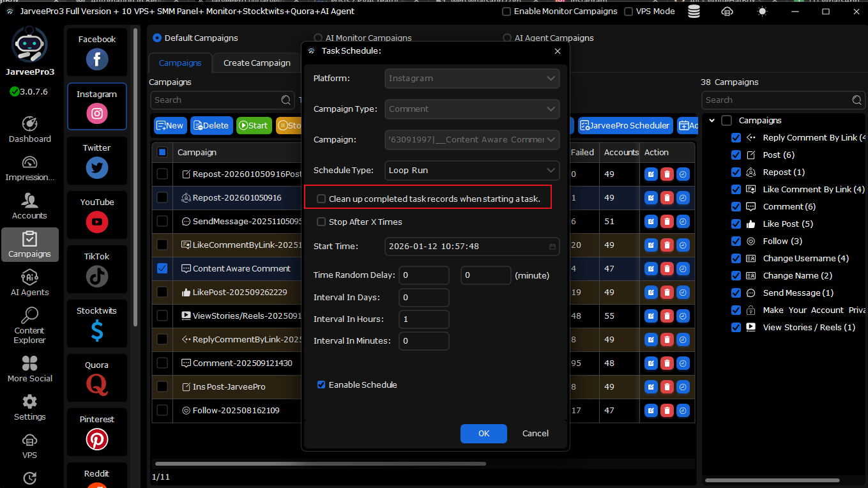Image resolution: width=868 pixels, height=488 pixels.
Task: Click the Interval In Hours input field
Action: [x=423, y=319]
